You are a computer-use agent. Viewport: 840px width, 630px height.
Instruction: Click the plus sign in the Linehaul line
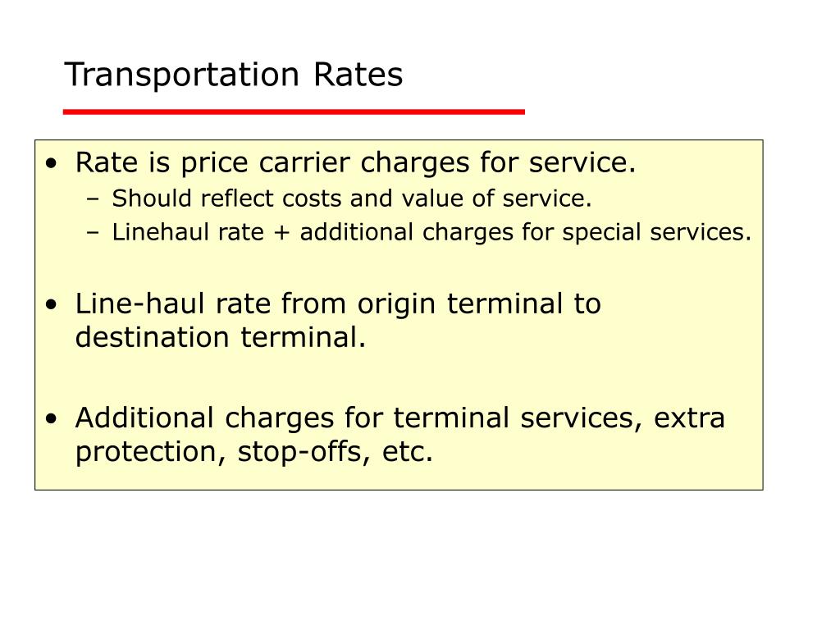coord(282,233)
